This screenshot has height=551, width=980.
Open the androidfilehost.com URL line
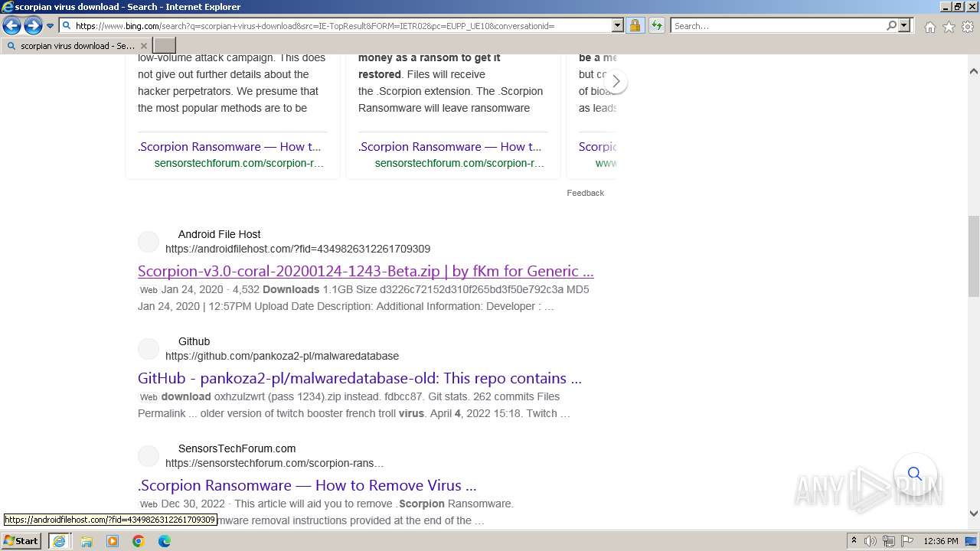[x=298, y=249]
